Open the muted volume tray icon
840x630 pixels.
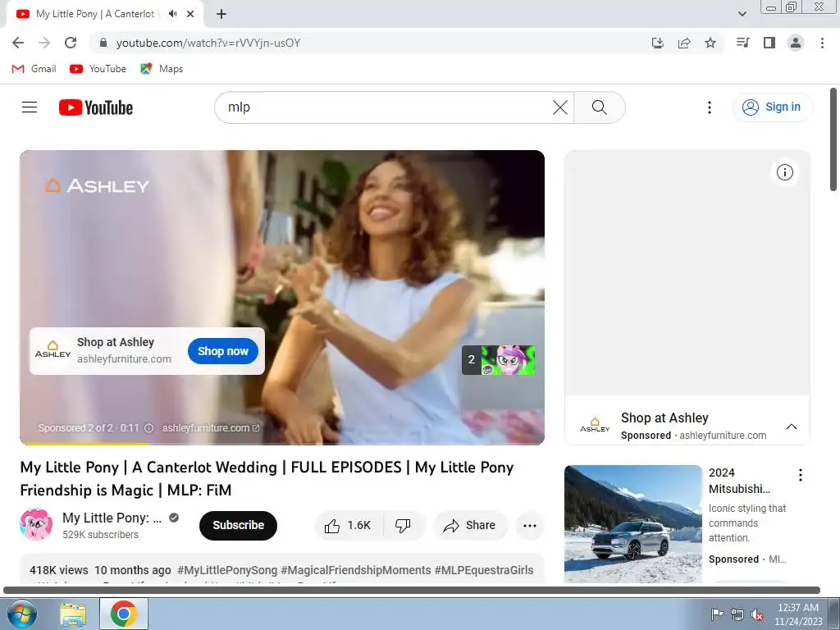tap(757, 614)
